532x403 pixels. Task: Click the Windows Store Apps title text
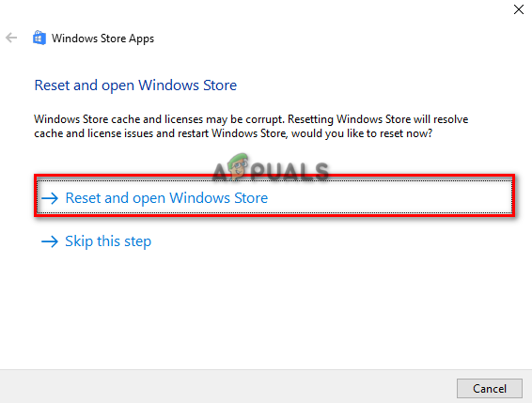pos(102,39)
